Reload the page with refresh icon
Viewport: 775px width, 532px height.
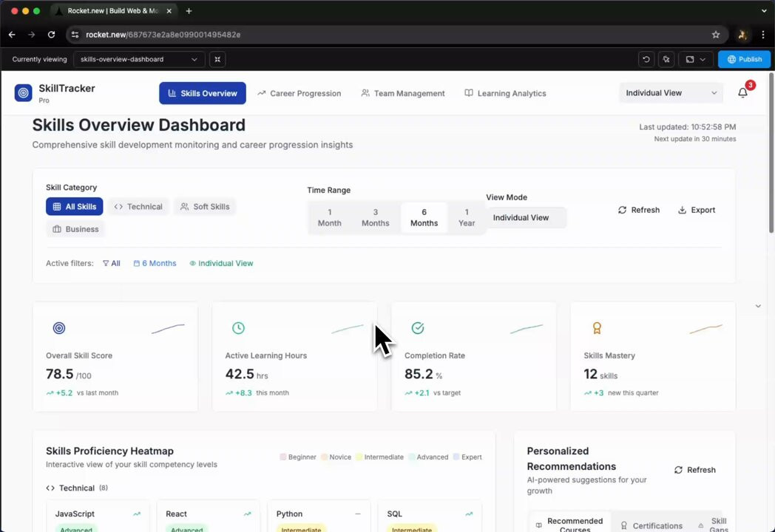(x=52, y=35)
